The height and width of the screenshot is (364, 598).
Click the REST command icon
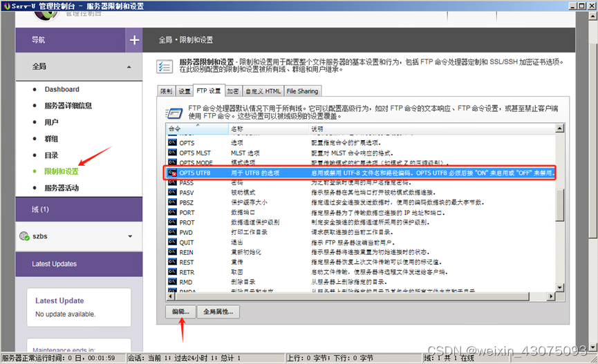tap(172, 262)
